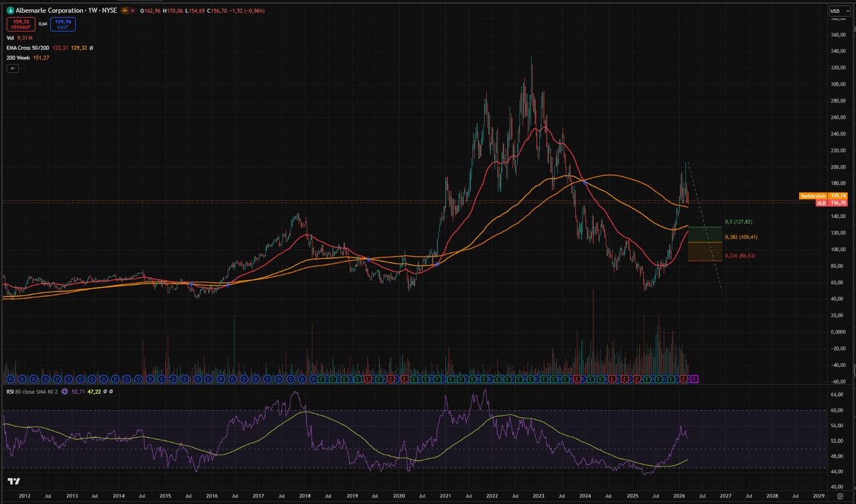The image size is (856, 504).
Task: Collapse the indicator legend with chevron
Action: (x=13, y=68)
